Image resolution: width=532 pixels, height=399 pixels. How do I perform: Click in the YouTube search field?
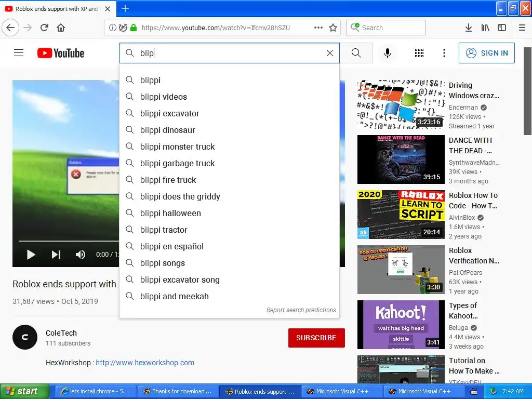pos(229,53)
